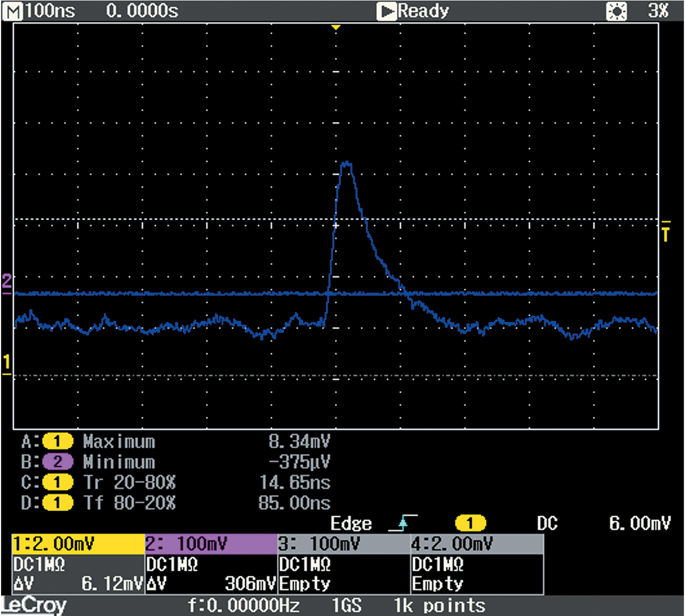
Task: Click the Ready acquisition status icon
Action: (x=387, y=11)
